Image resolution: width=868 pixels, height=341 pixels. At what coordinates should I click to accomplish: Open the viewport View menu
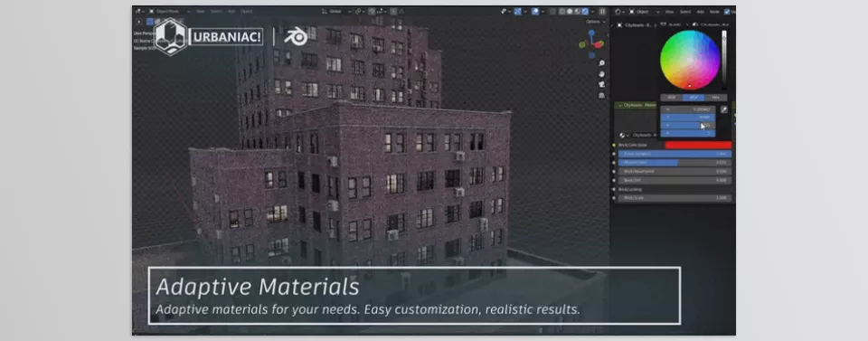tap(200, 12)
